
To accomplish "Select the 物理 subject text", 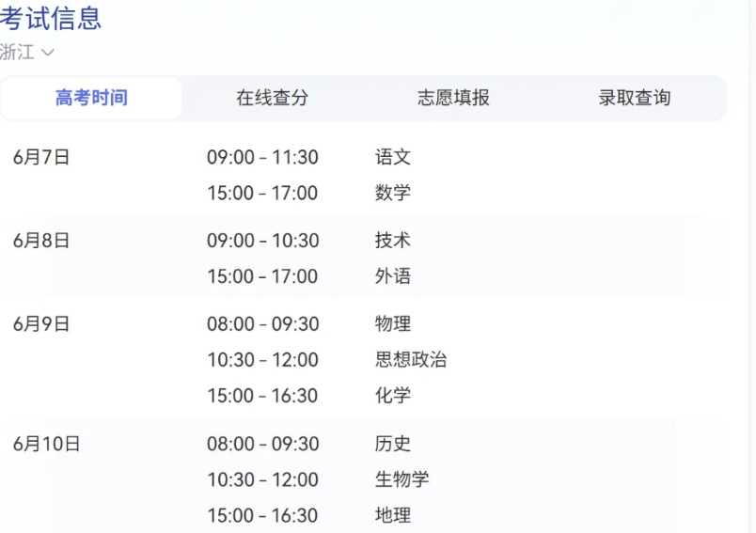I will (x=393, y=324).
